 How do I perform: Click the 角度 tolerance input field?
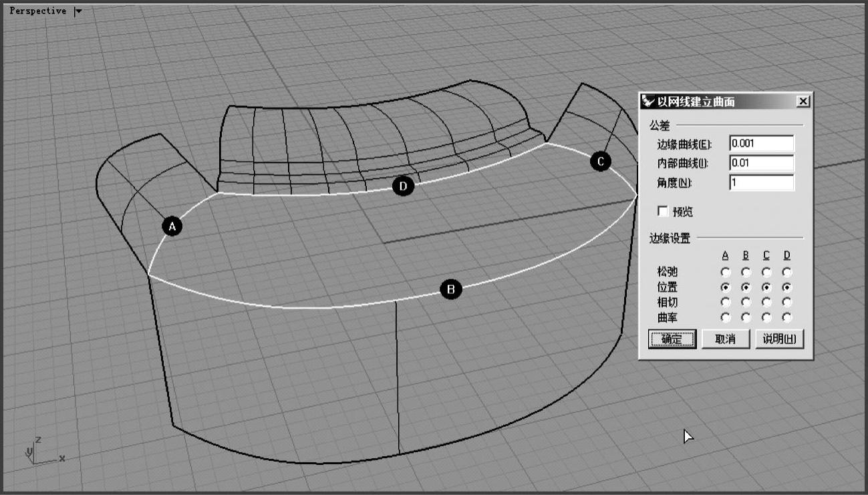(761, 182)
